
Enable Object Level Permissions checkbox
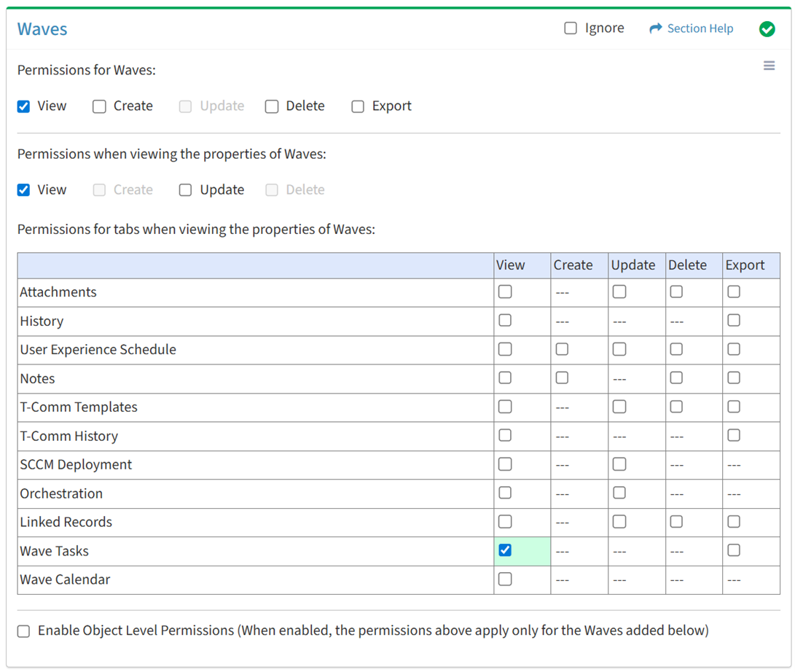click(24, 631)
